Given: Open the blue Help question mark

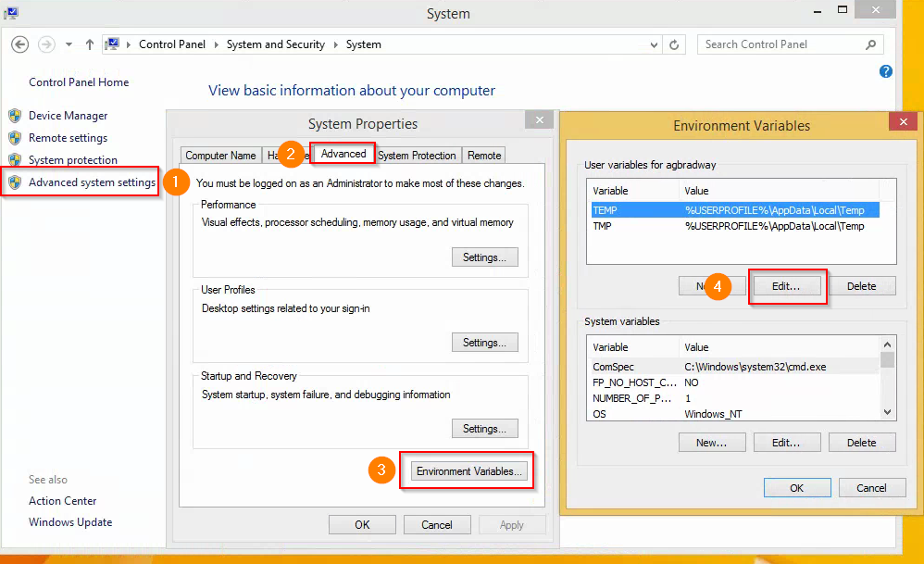Looking at the screenshot, I should coord(886,71).
